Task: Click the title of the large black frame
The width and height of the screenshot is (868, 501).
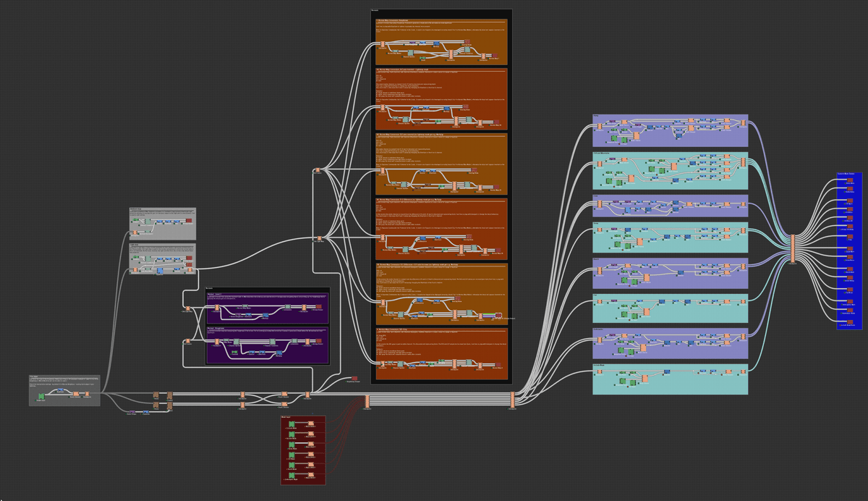Action: [x=375, y=10]
